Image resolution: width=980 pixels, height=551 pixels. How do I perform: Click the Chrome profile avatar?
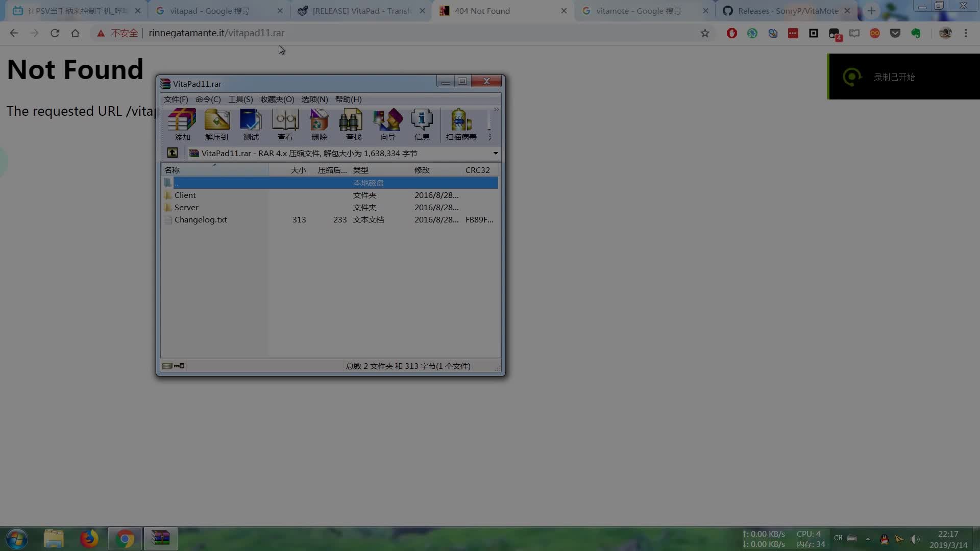945,33
